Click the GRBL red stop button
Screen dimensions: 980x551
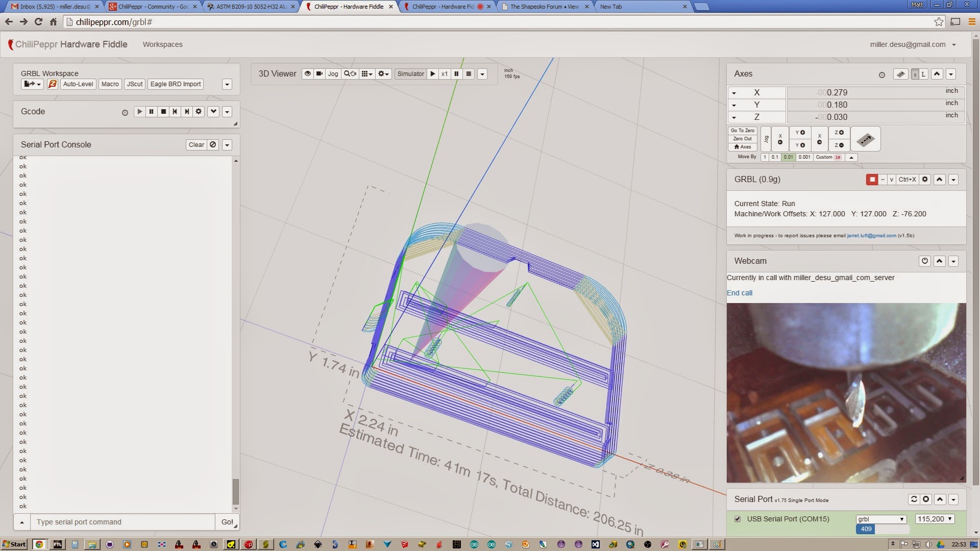pos(872,180)
